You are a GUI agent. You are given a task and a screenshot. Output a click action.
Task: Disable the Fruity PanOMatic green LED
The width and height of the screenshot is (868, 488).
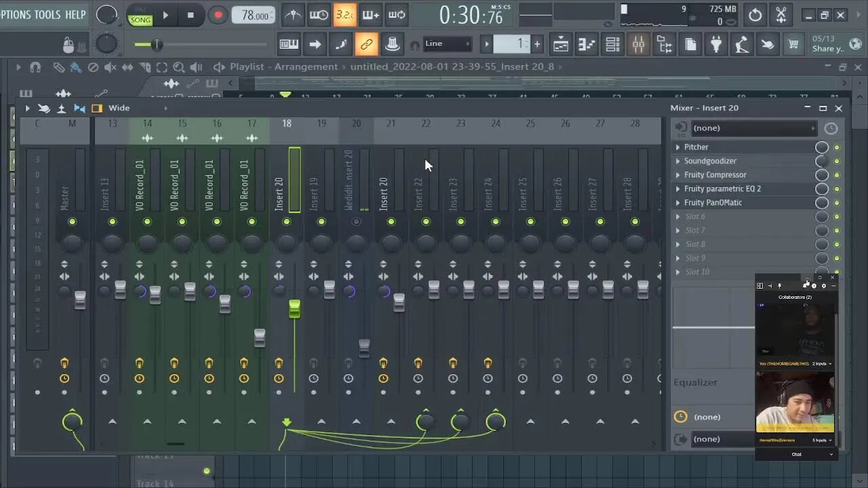pyautogui.click(x=837, y=203)
